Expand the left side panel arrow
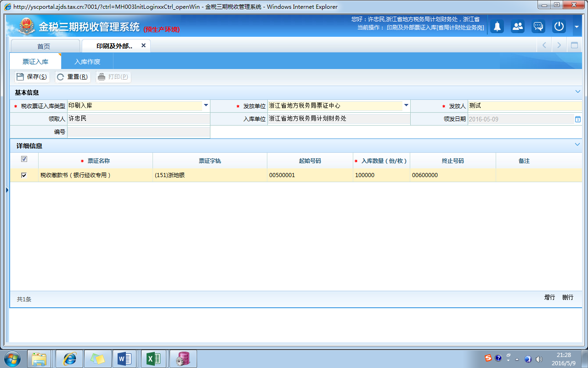Screen dimensions: 588x368 (7, 190)
